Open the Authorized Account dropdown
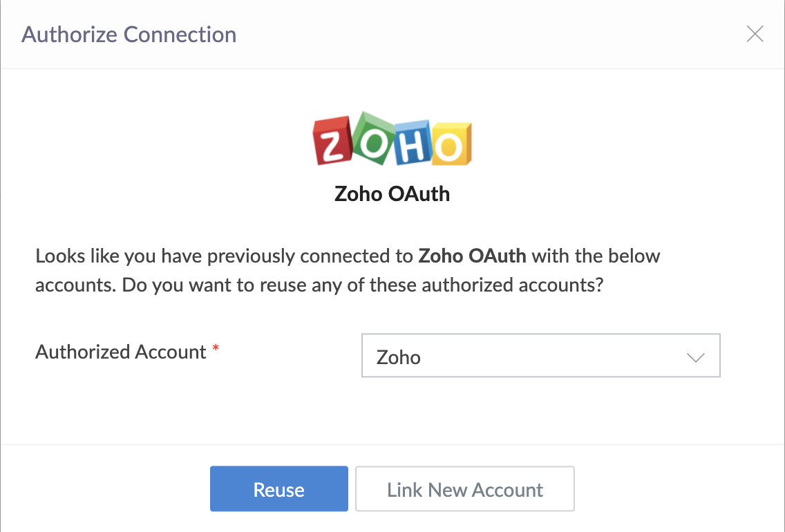This screenshot has width=785, height=532. click(x=540, y=355)
